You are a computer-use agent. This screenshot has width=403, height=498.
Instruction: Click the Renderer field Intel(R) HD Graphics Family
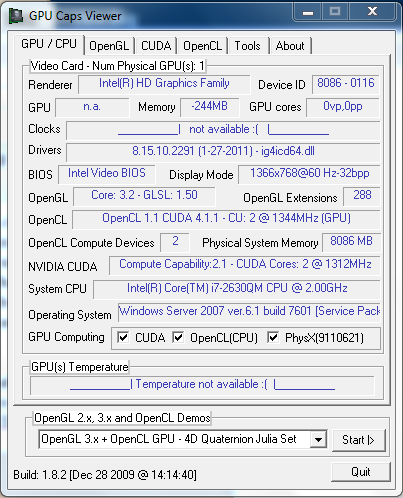tap(164, 84)
